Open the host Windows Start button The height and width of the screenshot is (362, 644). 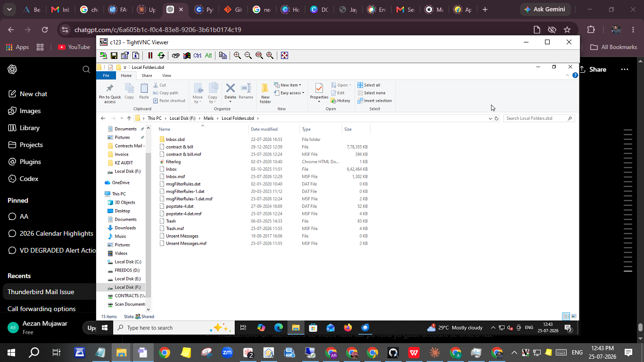pyautogui.click(x=11, y=352)
